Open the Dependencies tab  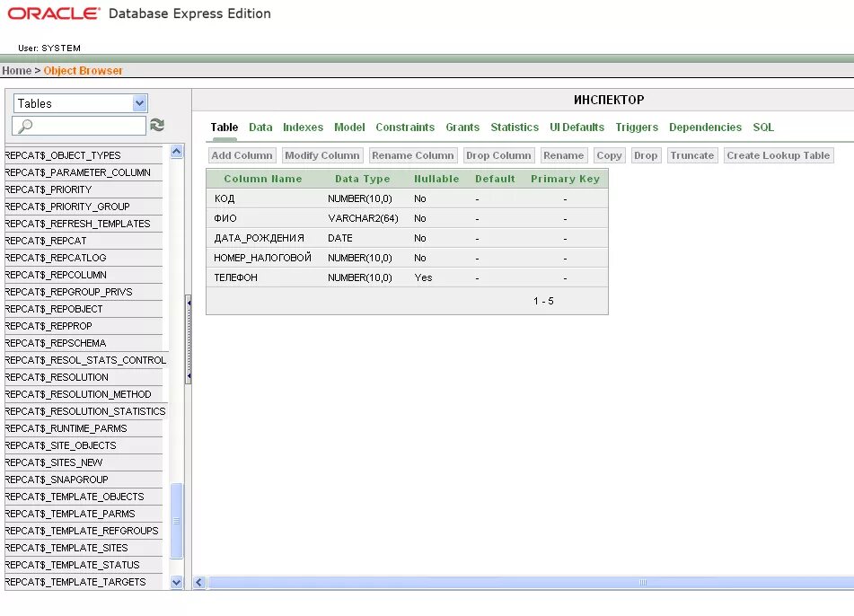point(705,127)
